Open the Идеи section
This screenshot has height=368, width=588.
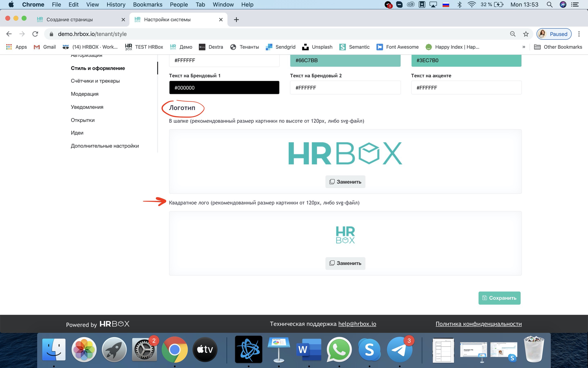coord(77,133)
